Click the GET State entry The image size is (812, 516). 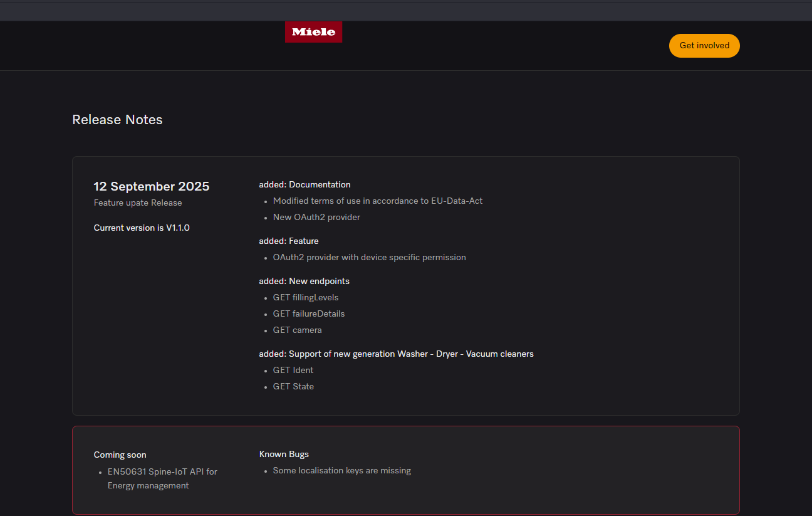pyautogui.click(x=293, y=386)
